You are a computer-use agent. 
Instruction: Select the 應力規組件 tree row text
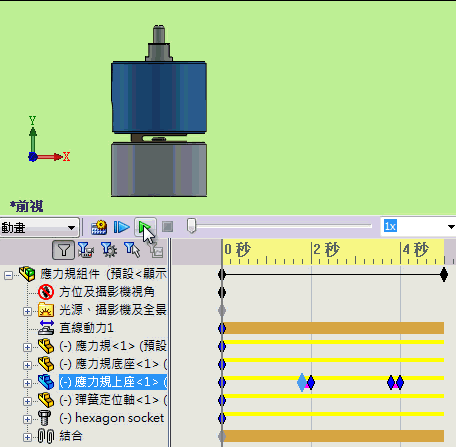(x=103, y=274)
